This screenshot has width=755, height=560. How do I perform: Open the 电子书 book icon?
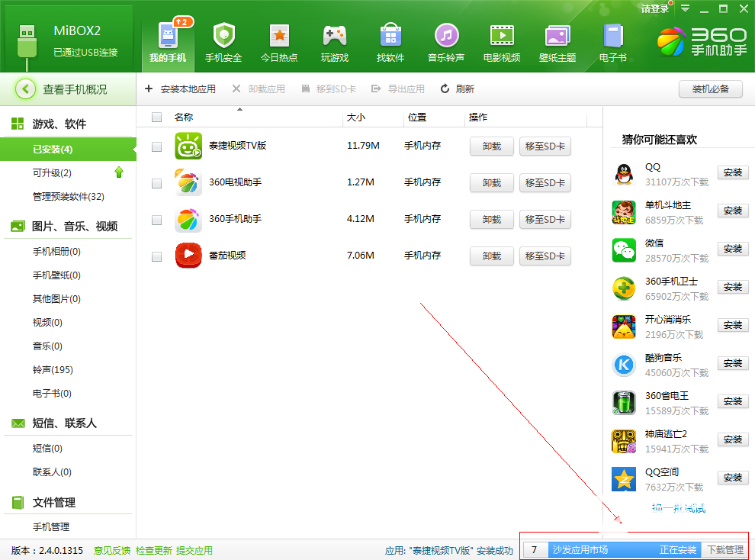tap(613, 37)
